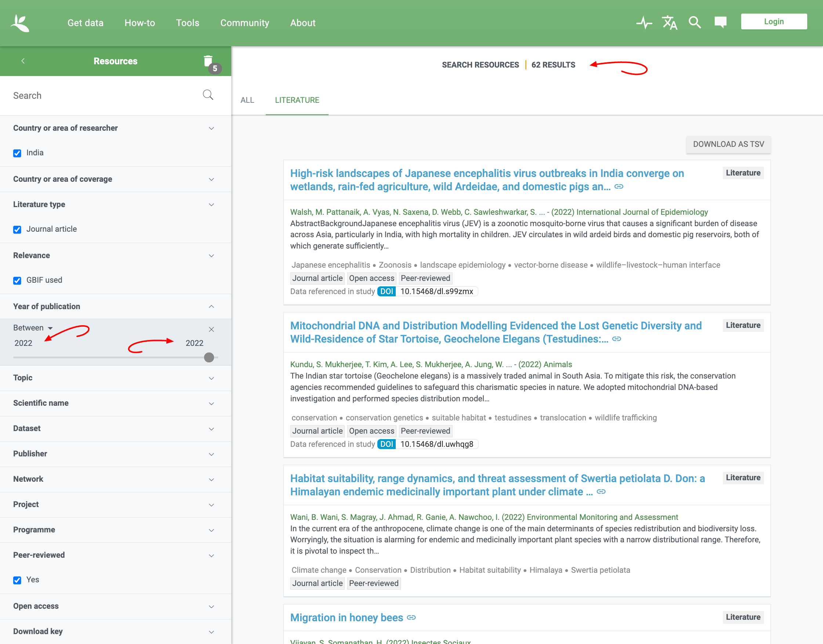Viewport: 823px width, 644px height.
Task: Open the system health pulse icon
Action: pyautogui.click(x=644, y=23)
